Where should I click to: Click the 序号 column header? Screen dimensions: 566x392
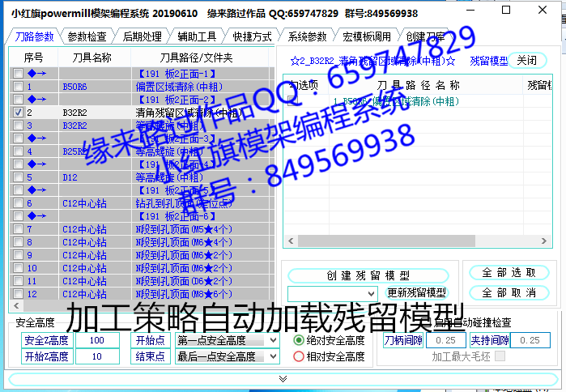[x=33, y=58]
